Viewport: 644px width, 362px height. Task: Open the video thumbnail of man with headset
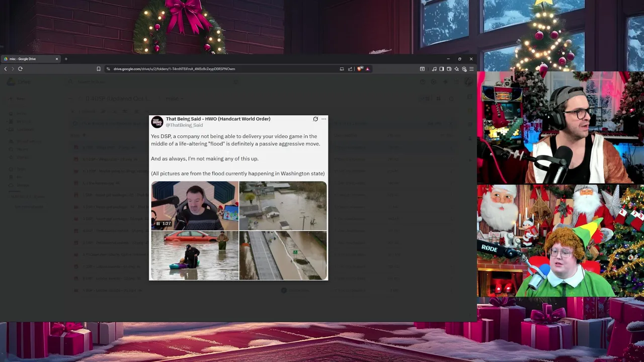click(195, 206)
